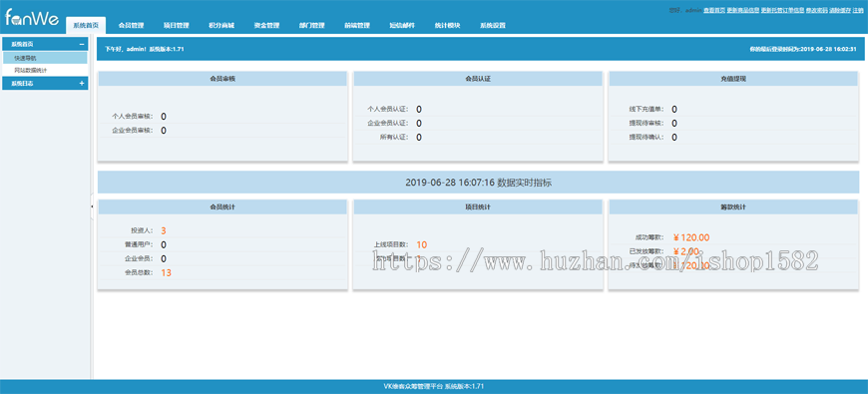Click the 会员总数 value 13
868x394 pixels.
click(166, 273)
